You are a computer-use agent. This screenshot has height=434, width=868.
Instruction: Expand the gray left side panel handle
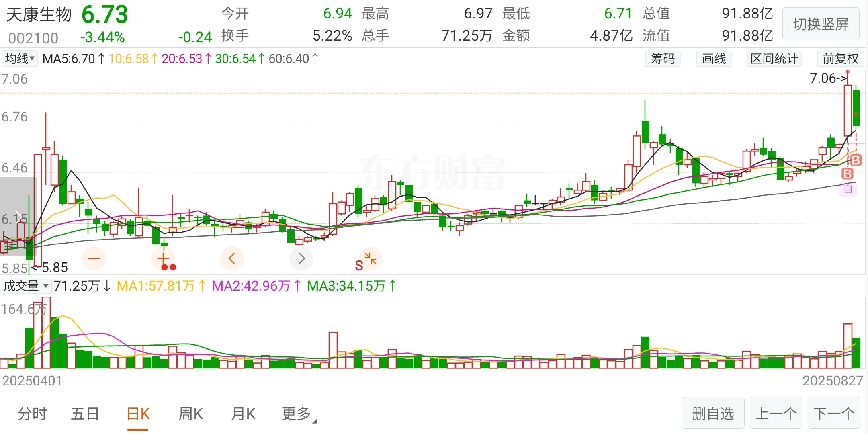(18, 217)
